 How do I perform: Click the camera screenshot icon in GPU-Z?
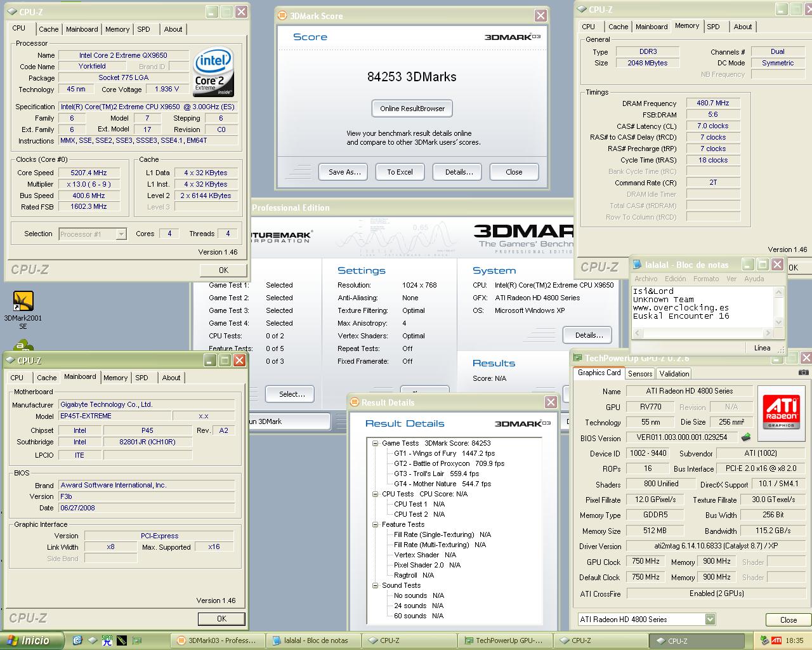click(x=803, y=373)
